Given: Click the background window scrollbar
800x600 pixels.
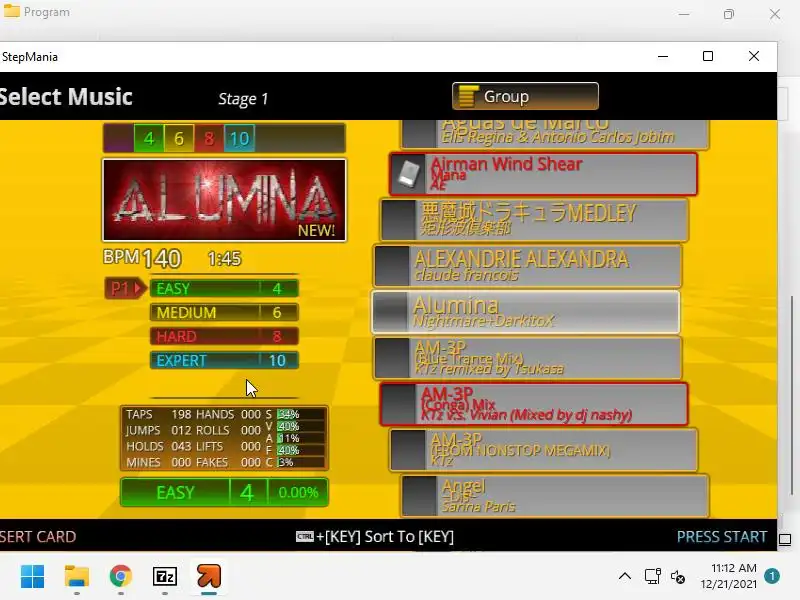Looking at the screenshot, I should (x=792, y=395).
